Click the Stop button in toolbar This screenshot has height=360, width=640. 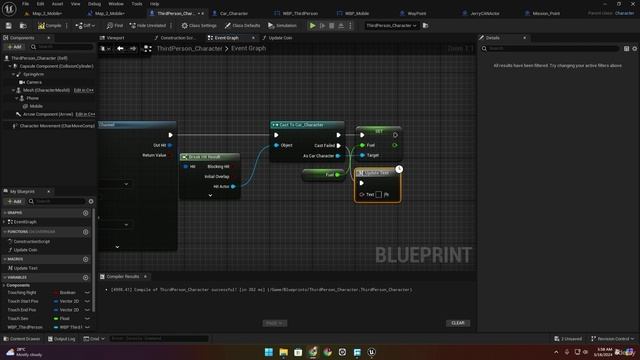(x=331, y=25)
